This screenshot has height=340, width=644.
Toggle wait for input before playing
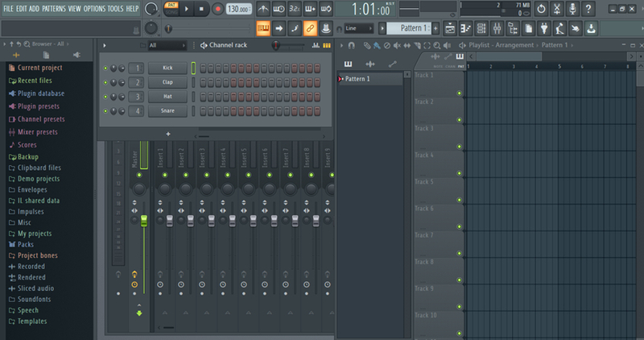pyautogui.click(x=279, y=9)
